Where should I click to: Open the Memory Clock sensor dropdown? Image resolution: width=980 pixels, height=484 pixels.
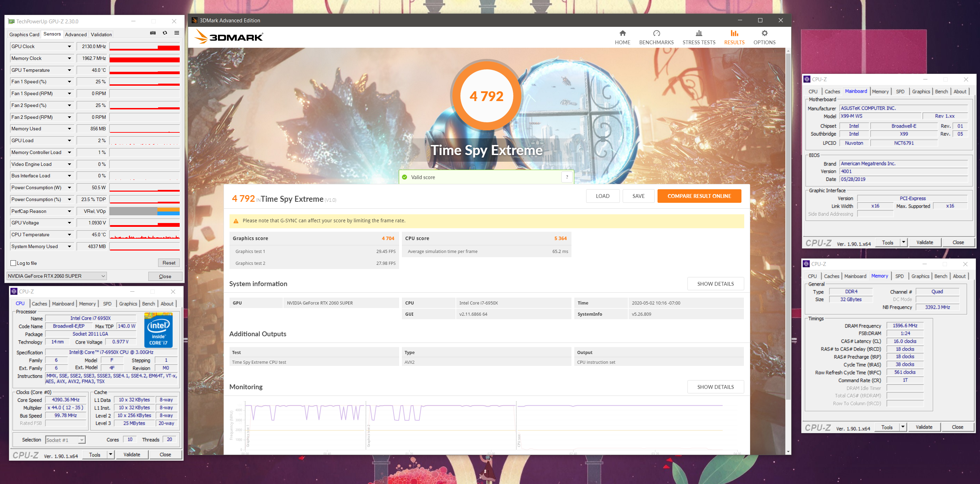coord(69,58)
